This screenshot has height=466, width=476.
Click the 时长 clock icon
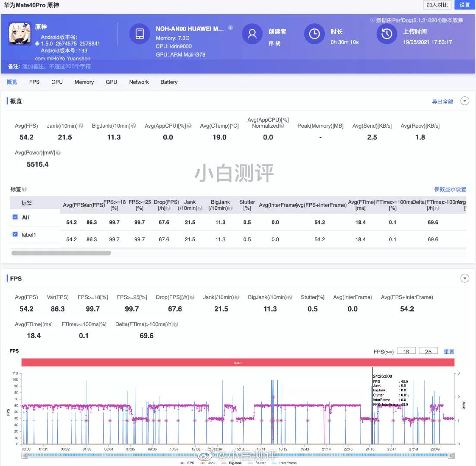314,34
